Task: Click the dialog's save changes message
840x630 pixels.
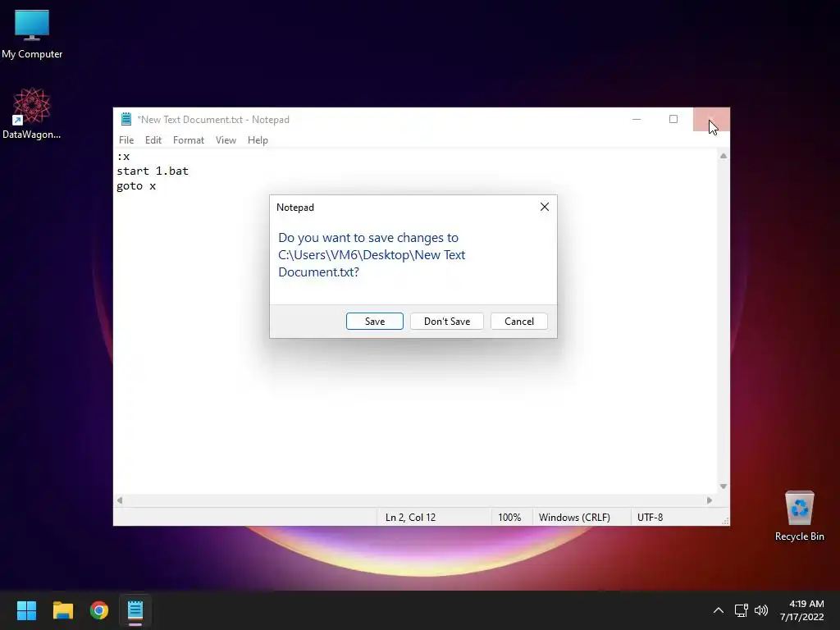Action: coord(372,254)
